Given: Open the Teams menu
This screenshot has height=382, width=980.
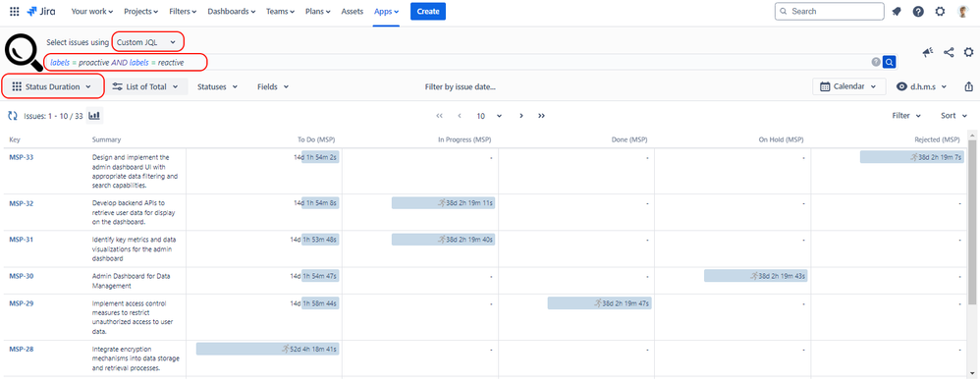Looking at the screenshot, I should [x=281, y=11].
